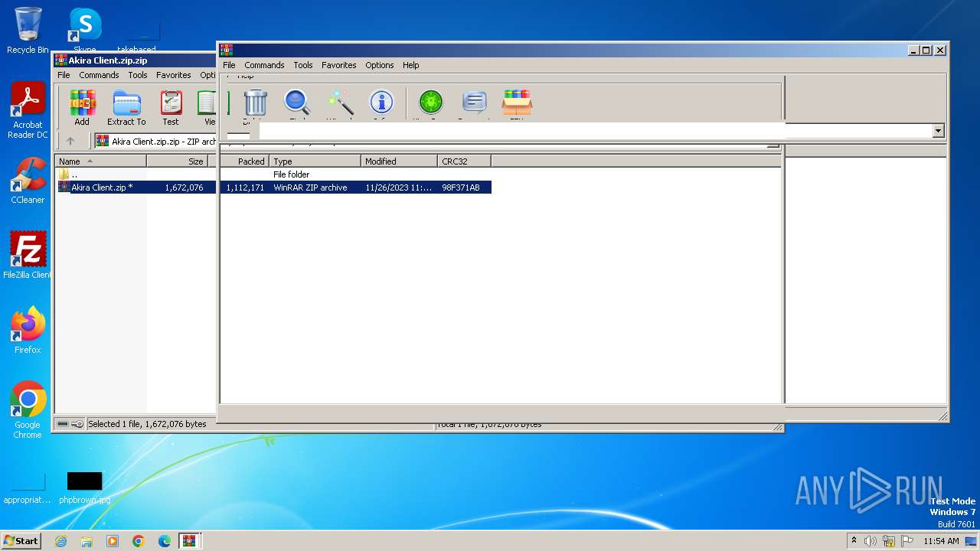Open the Firefox desktop shortcut

(x=28, y=331)
